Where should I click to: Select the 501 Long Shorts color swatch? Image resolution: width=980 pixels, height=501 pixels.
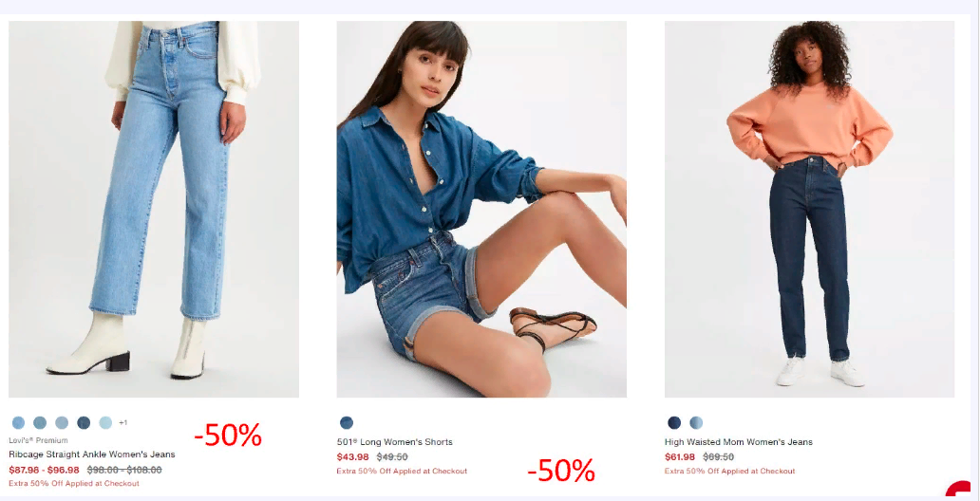tap(347, 423)
